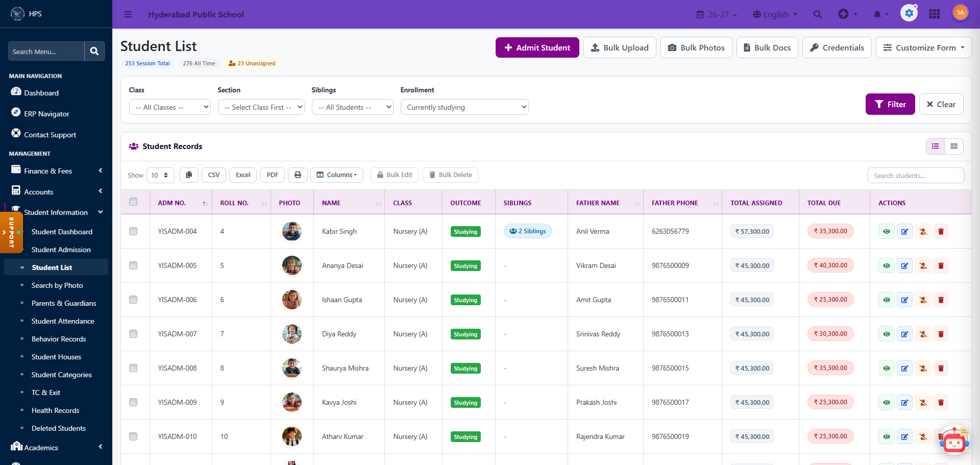The width and height of the screenshot is (980, 465).
Task: Delete Ananya Desai record trash icon
Action: pos(941,266)
